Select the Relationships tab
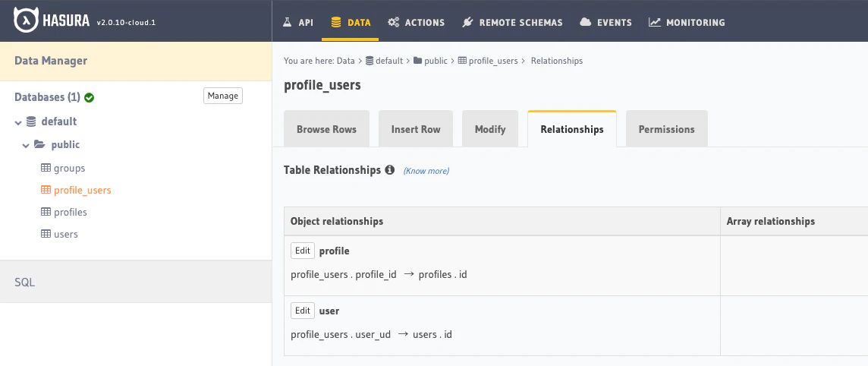This screenshot has height=366, width=868. [572, 129]
